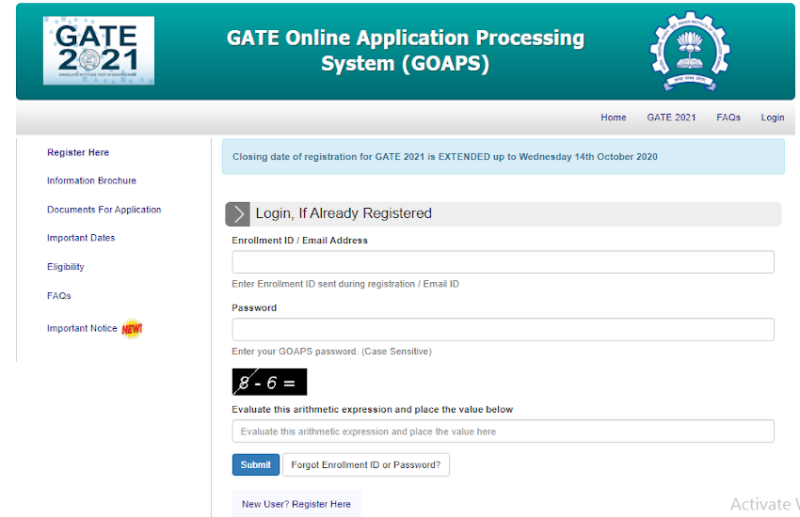Click the arrow icon beside Login heading

coord(238,214)
